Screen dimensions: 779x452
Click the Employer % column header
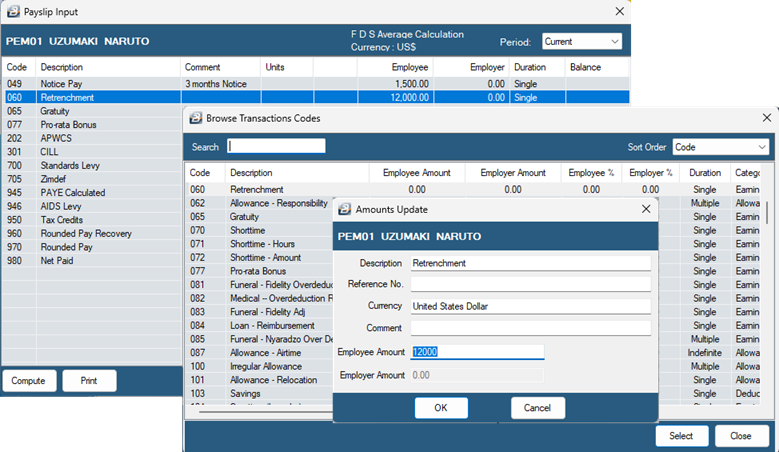[651, 173]
